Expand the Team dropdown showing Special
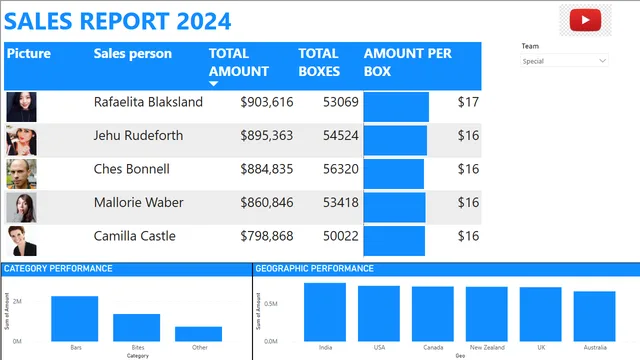640x360 pixels. (564, 61)
